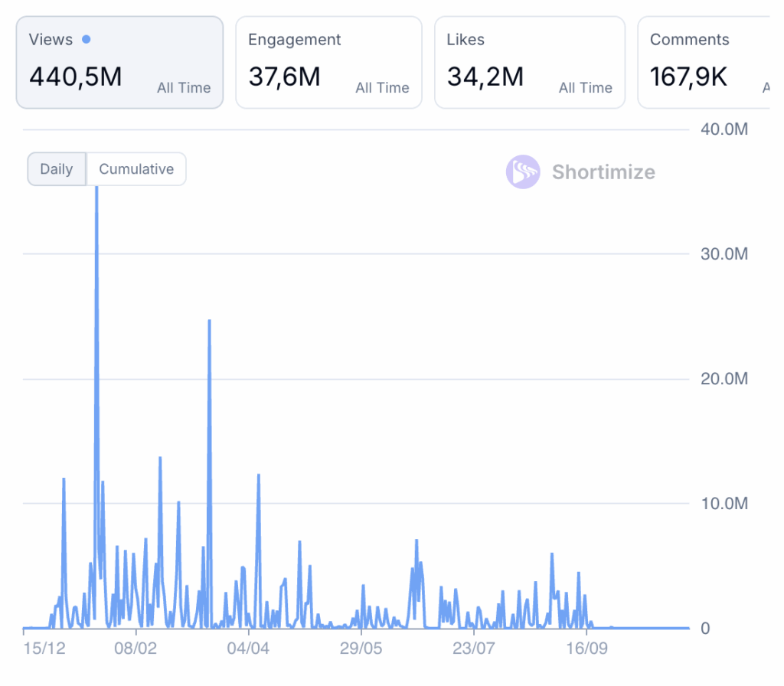Viewport: 784px width, 686px height.
Task: Click the blue dot beside Views
Action: tap(86, 40)
